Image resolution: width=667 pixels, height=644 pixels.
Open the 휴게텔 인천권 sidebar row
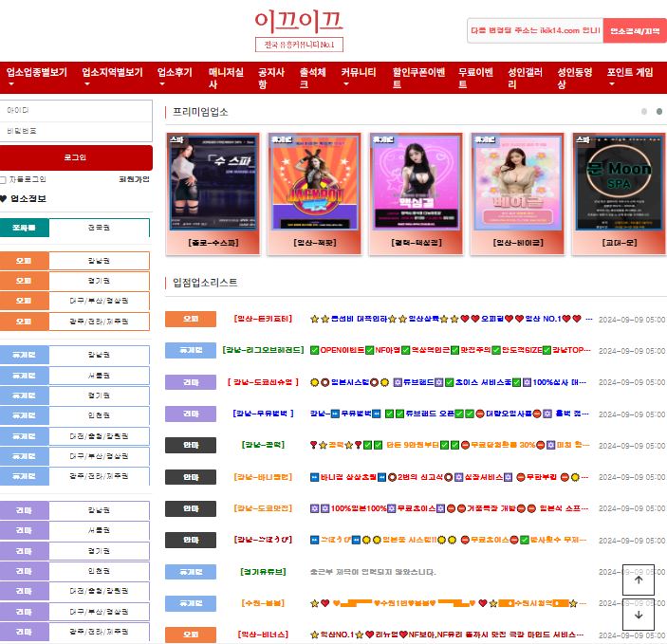[75, 415]
